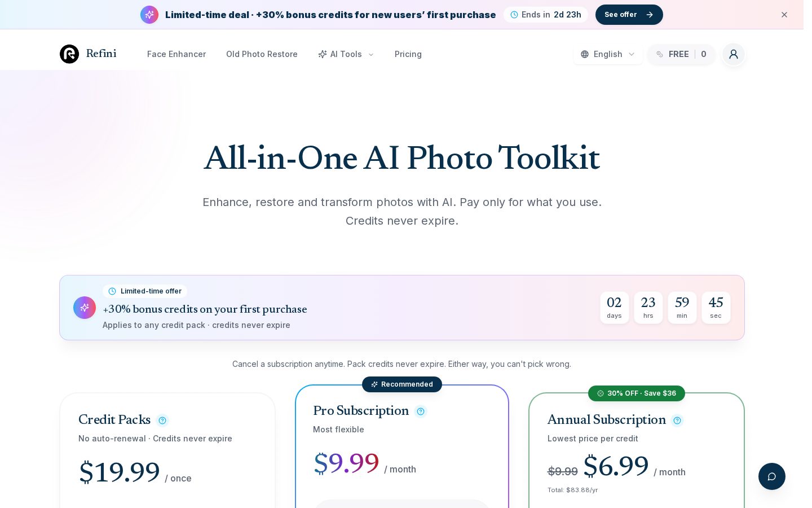Click the $6.99 annual monthly price
The height and width of the screenshot is (508, 812).
click(634, 467)
